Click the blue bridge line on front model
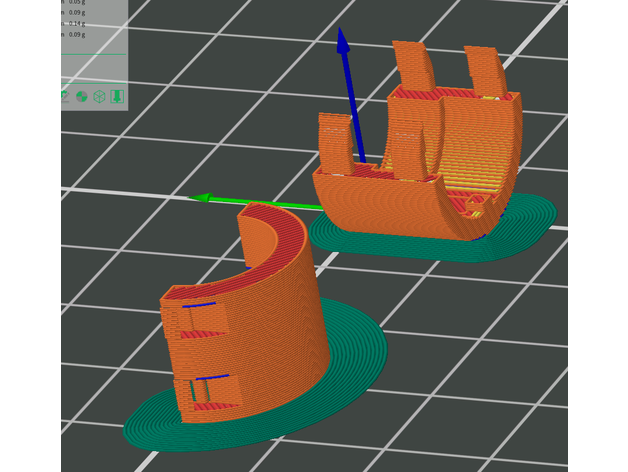 click(199, 304)
